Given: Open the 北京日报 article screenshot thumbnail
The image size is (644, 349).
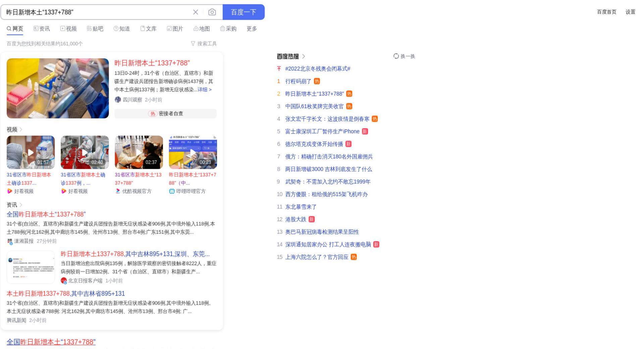Looking at the screenshot, I should point(31,267).
